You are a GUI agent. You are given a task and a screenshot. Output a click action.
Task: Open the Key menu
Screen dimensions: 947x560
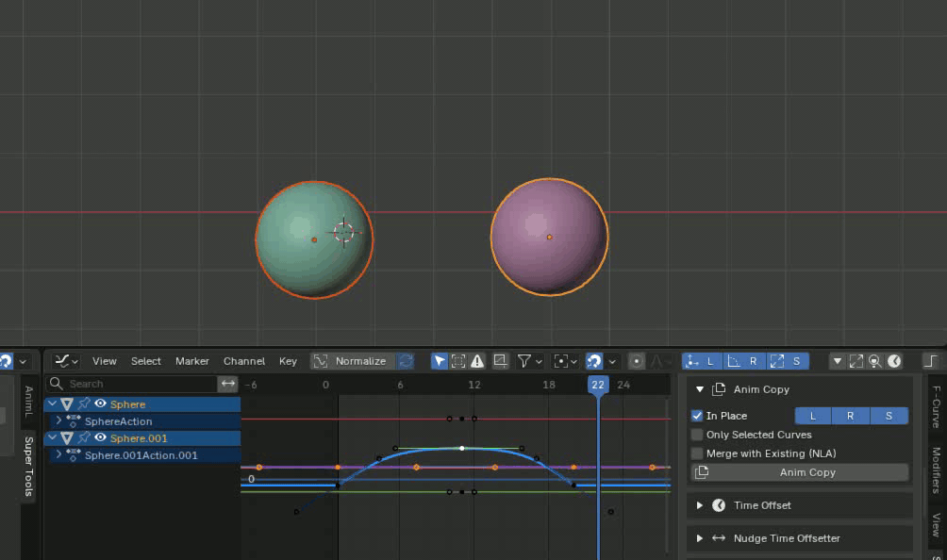coord(288,361)
